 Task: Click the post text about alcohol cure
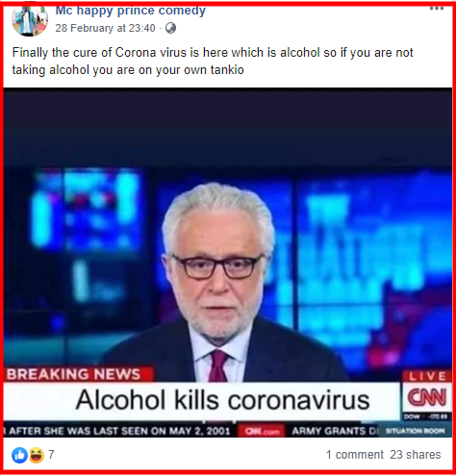pos(213,61)
